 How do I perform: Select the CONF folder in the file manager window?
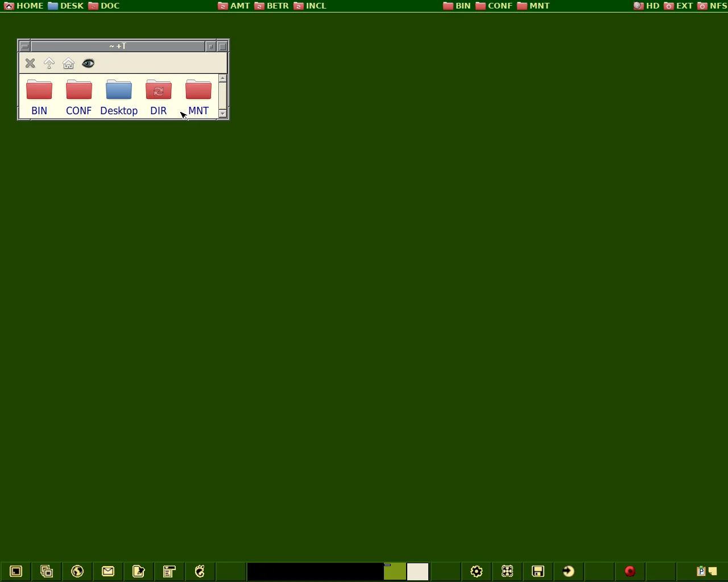pos(79,98)
